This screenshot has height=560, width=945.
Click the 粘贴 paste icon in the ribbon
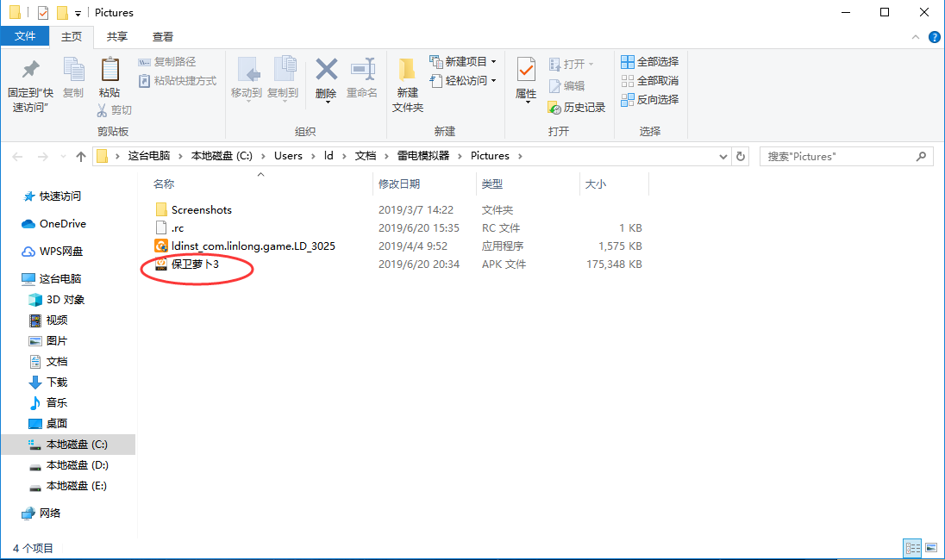[110, 70]
